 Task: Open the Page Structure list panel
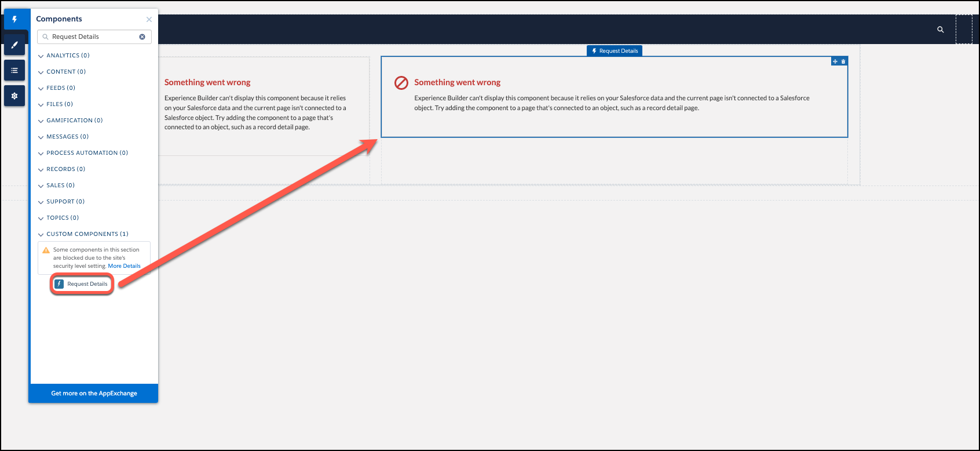14,70
